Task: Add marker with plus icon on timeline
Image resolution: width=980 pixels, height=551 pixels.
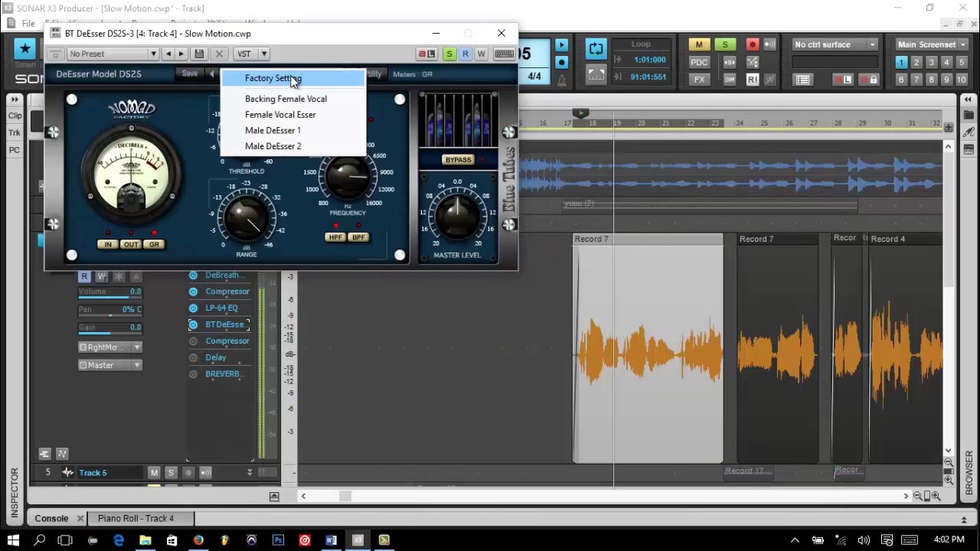Action: tap(949, 128)
